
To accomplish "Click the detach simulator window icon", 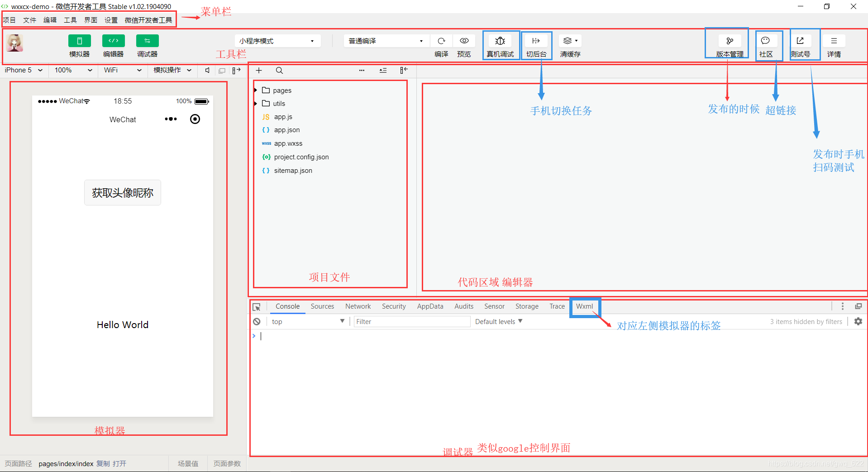I will [x=222, y=71].
